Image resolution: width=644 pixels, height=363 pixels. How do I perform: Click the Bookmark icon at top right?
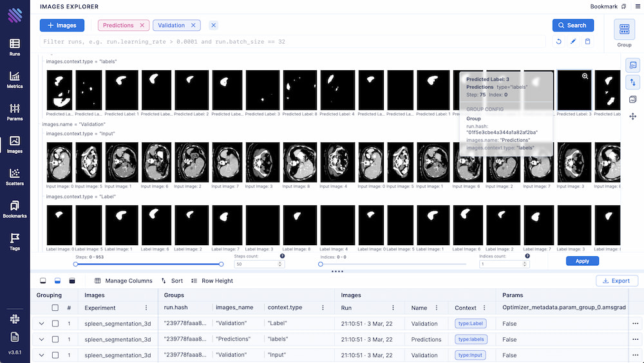pos(623,6)
